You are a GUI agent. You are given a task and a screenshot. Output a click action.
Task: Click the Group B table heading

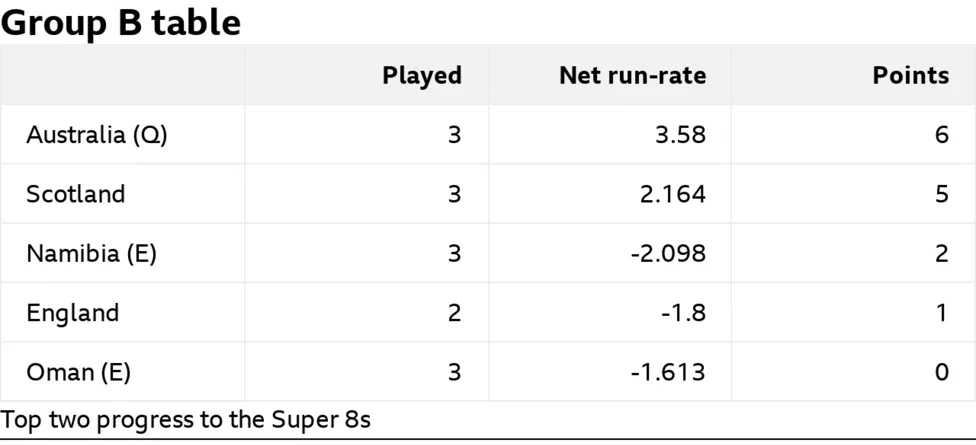coord(120,22)
